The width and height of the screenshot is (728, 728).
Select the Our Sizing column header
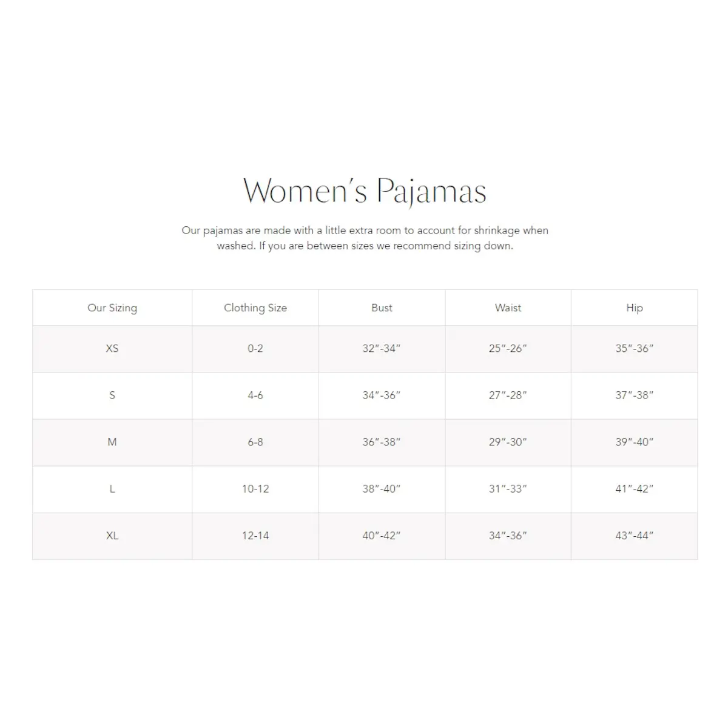pos(112,308)
